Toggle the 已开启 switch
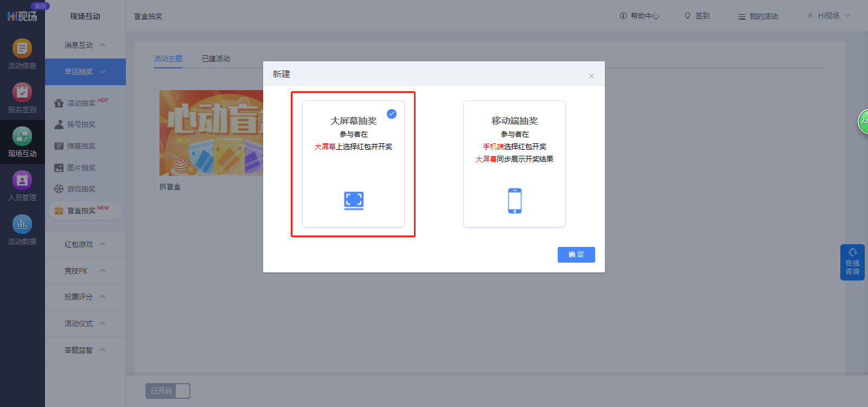The image size is (868, 407). tap(168, 391)
